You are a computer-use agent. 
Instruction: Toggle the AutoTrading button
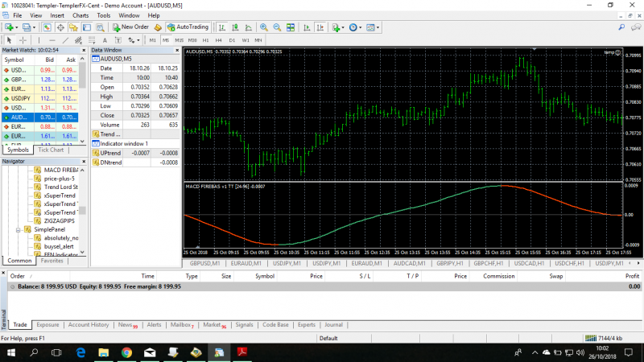pyautogui.click(x=188, y=27)
